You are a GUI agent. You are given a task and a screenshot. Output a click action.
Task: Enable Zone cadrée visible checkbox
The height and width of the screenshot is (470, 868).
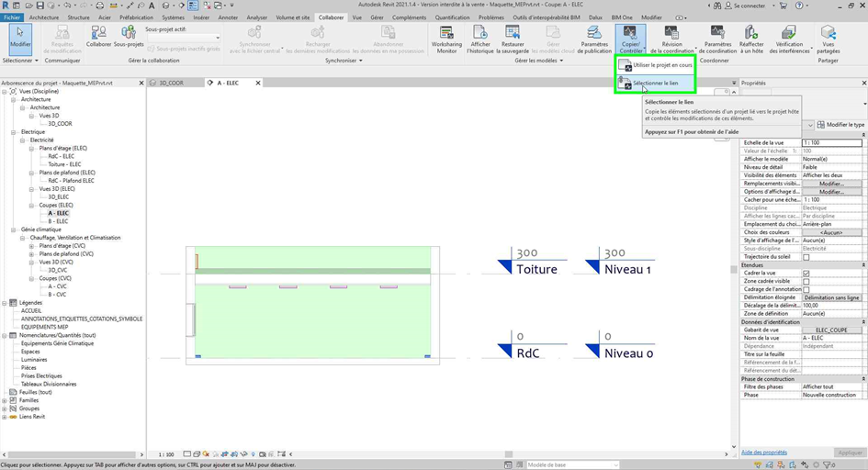(806, 282)
